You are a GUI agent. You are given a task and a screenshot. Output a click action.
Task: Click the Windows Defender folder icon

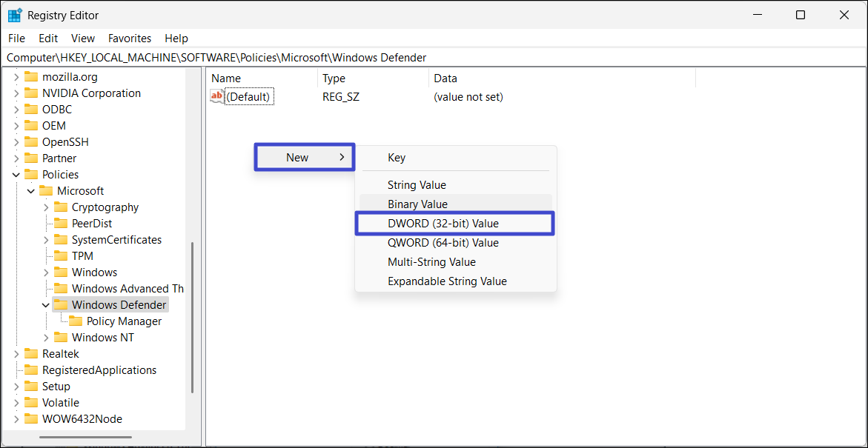click(61, 305)
